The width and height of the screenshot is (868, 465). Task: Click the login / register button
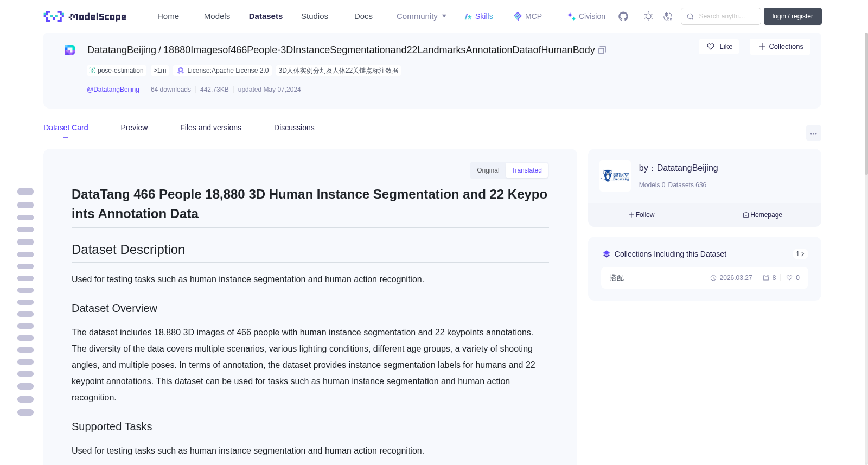click(793, 16)
